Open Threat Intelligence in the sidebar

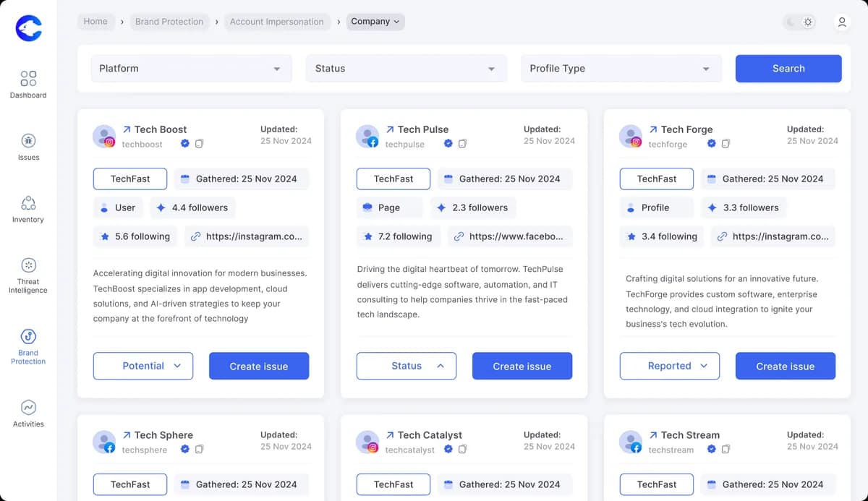[28, 265]
